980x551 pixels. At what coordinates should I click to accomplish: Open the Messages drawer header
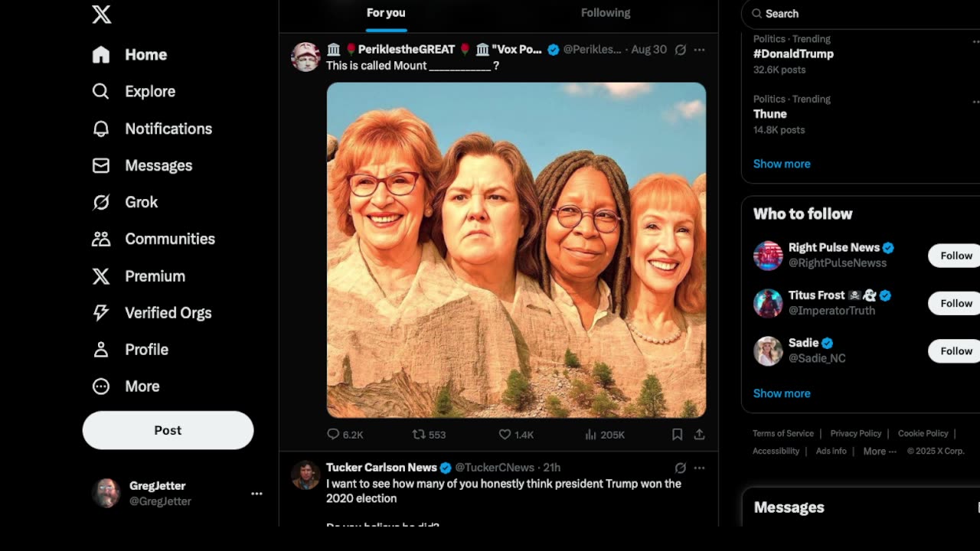[861, 507]
